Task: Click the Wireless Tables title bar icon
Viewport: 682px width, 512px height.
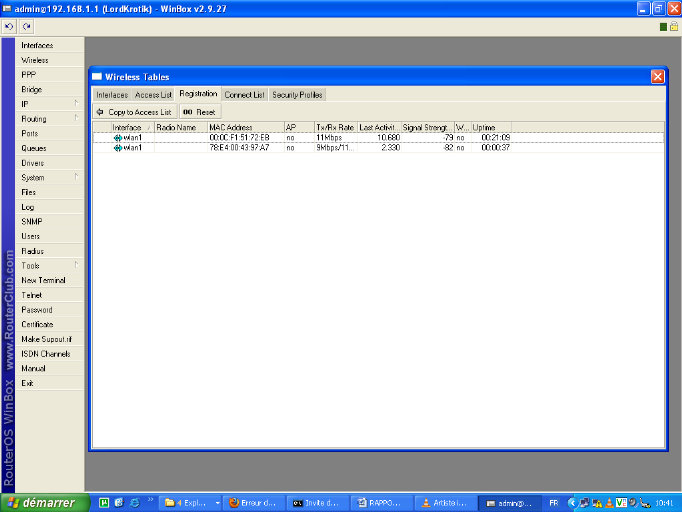Action: [x=97, y=77]
